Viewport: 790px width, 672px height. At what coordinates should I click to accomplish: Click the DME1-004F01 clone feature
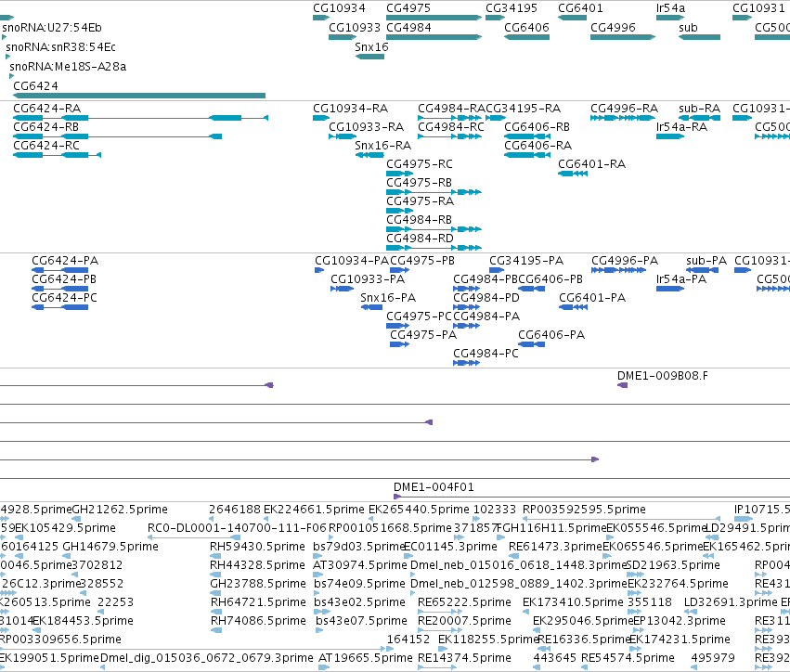pos(591,498)
